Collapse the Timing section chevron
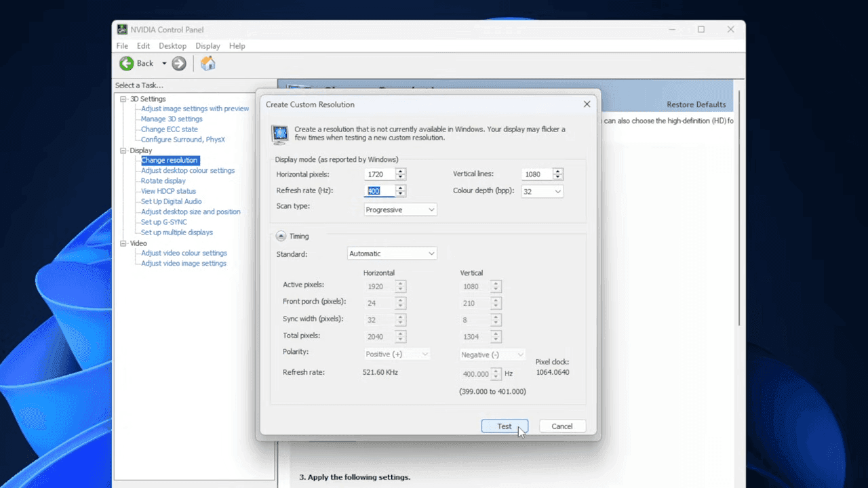Image resolution: width=868 pixels, height=488 pixels. [x=281, y=236]
